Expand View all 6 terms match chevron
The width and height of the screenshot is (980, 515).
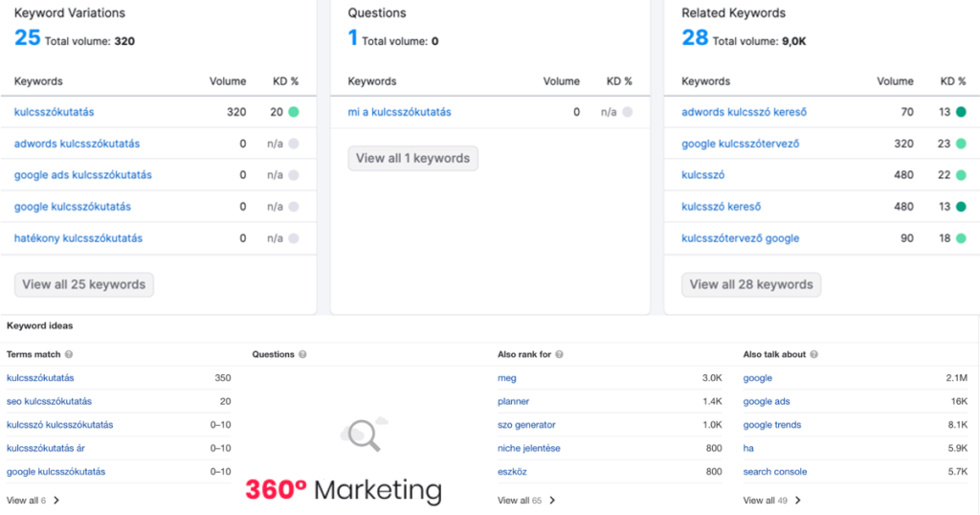click(x=56, y=500)
